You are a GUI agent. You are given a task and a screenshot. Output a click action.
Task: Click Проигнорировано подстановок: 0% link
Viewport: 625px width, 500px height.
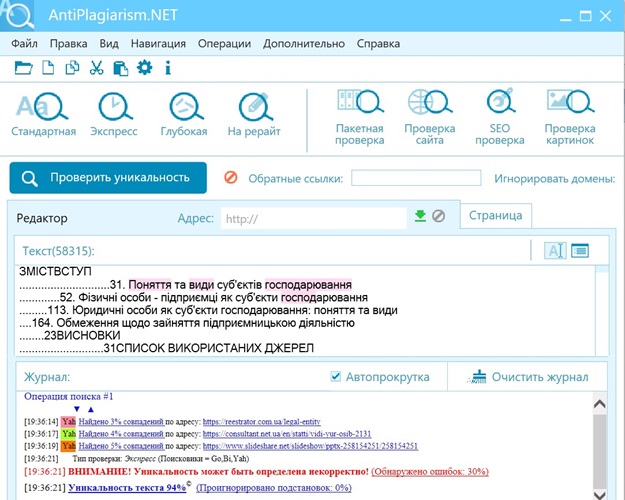pos(274,488)
